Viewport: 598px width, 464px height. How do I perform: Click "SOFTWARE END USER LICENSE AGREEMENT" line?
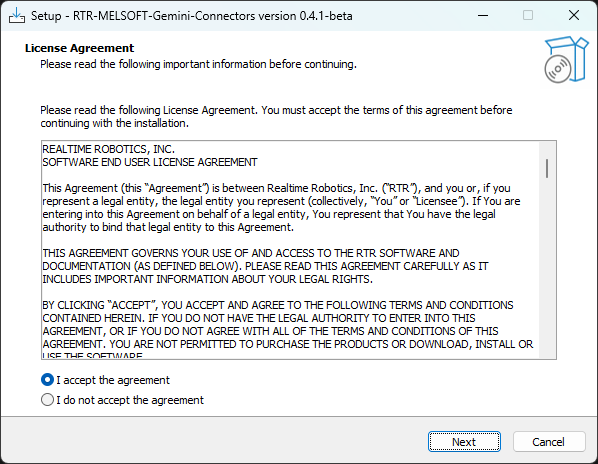tap(150, 162)
